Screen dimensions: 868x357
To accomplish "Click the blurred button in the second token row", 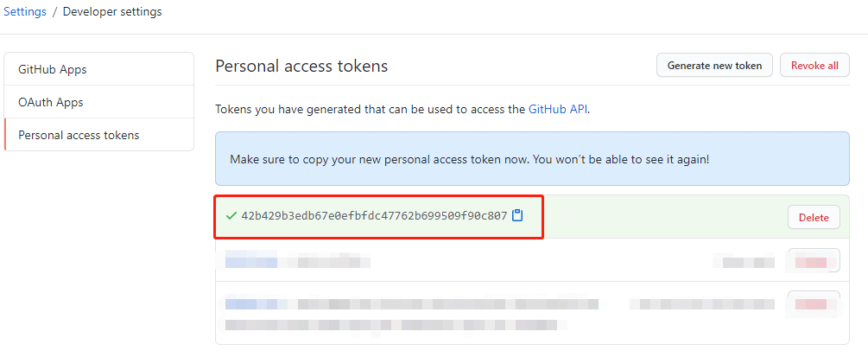I will click(x=814, y=260).
